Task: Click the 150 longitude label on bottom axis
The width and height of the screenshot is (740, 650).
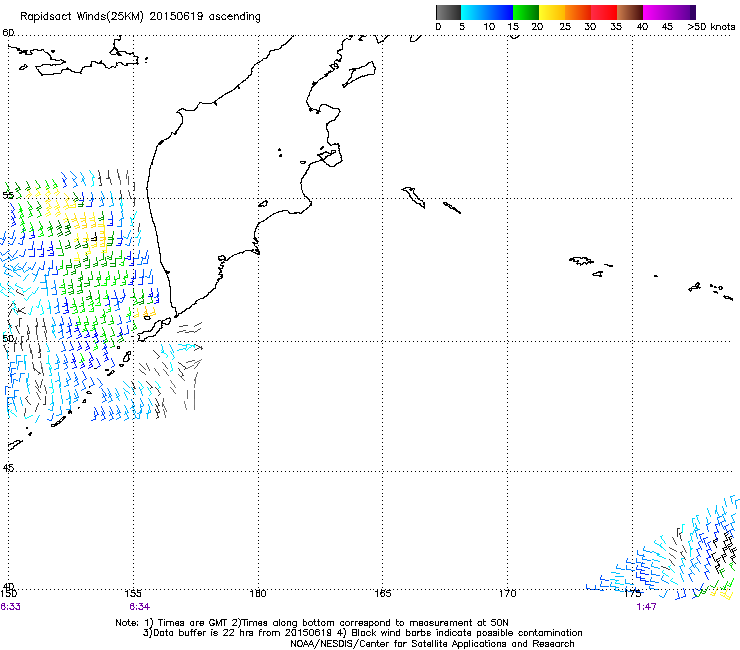Action: pos(8,593)
